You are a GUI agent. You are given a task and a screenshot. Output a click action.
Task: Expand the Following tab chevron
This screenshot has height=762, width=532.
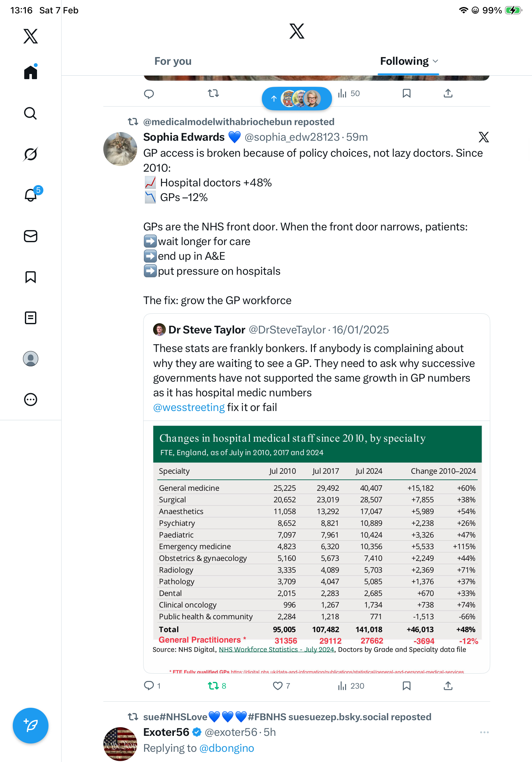(436, 61)
